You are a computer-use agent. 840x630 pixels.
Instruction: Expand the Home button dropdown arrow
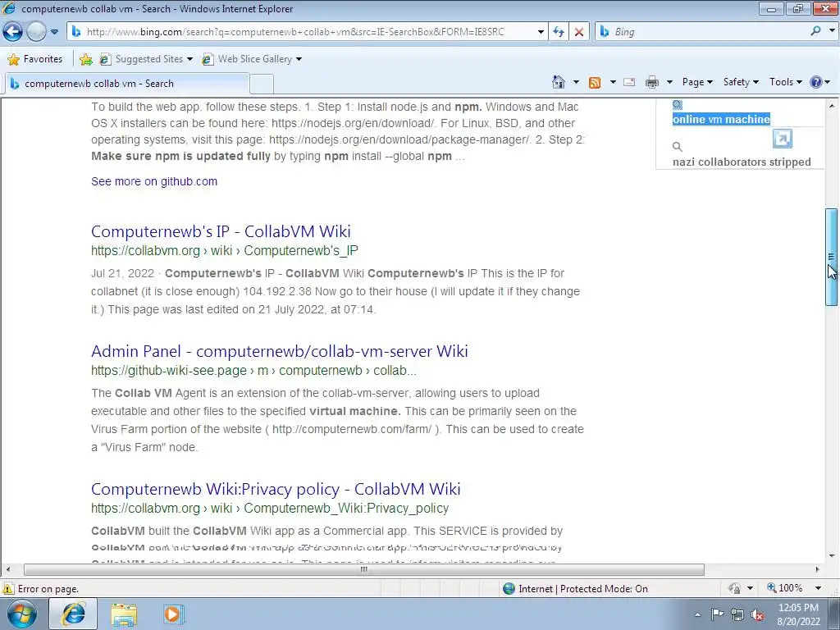click(x=576, y=82)
